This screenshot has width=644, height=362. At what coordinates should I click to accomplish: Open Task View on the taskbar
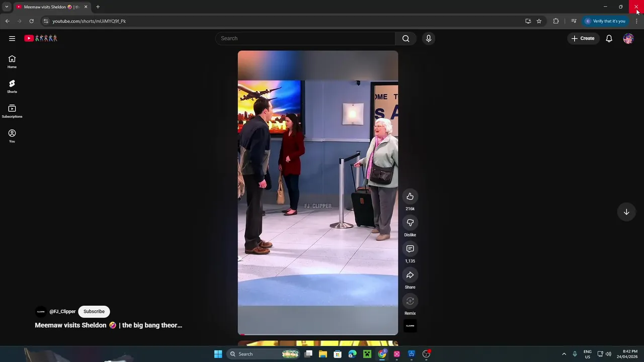308,354
